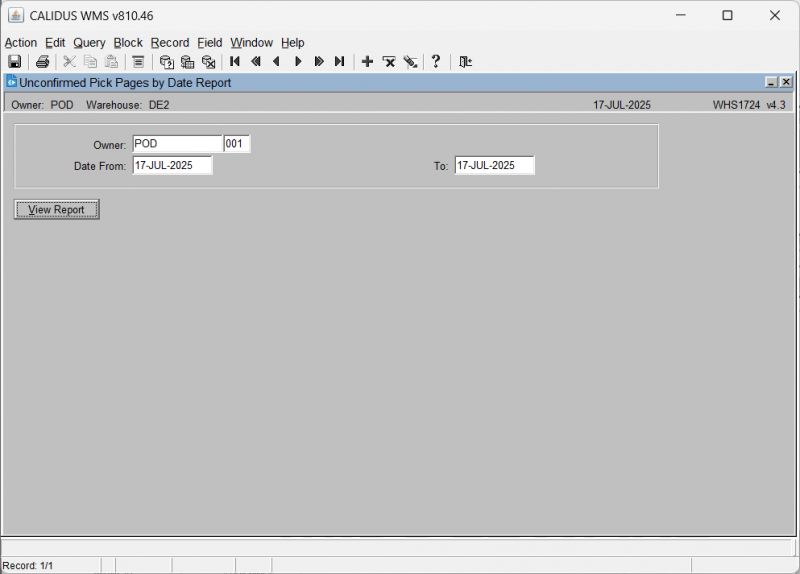Click the Help question mark icon
Viewport: 800px width, 574px height.
pyautogui.click(x=436, y=62)
